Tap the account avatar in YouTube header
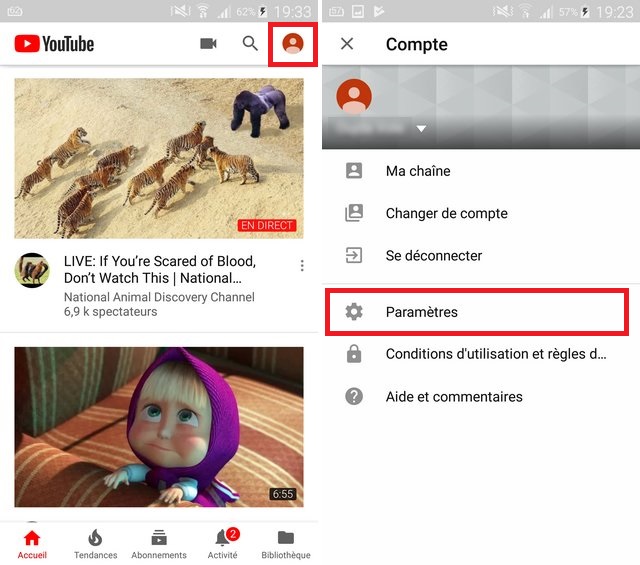The width and height of the screenshot is (640, 565). (293, 44)
